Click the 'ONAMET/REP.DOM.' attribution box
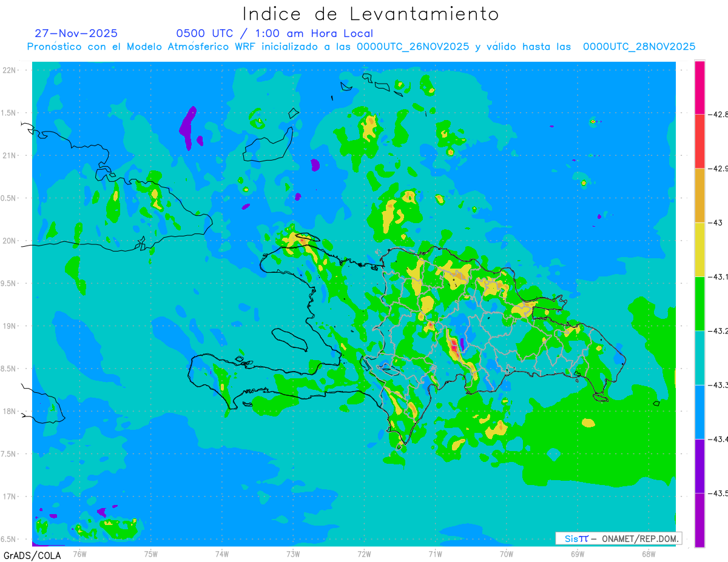Image resolution: width=728 pixels, height=562 pixels. click(618, 538)
